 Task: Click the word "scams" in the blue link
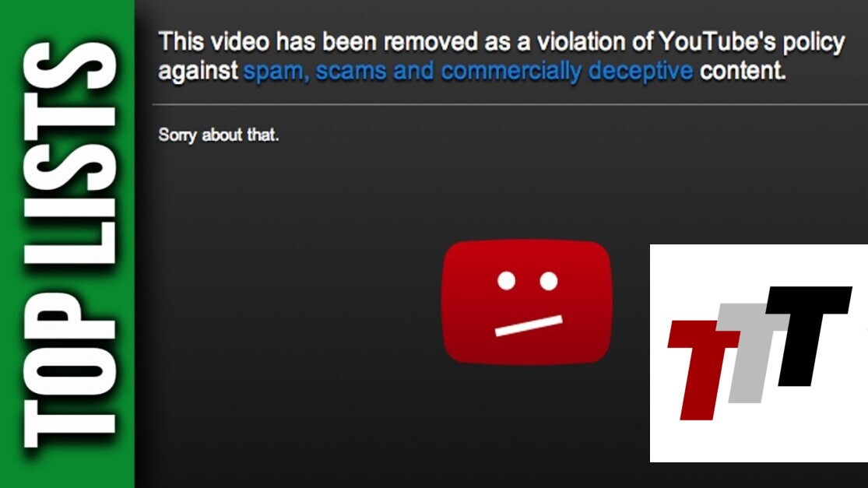(x=351, y=72)
